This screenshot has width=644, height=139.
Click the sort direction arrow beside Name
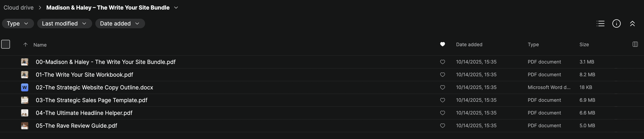[x=25, y=45]
